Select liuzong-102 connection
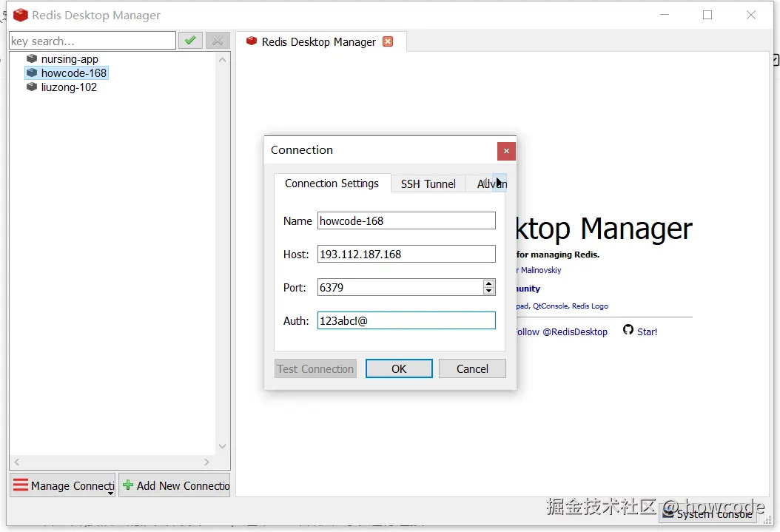 69,87
